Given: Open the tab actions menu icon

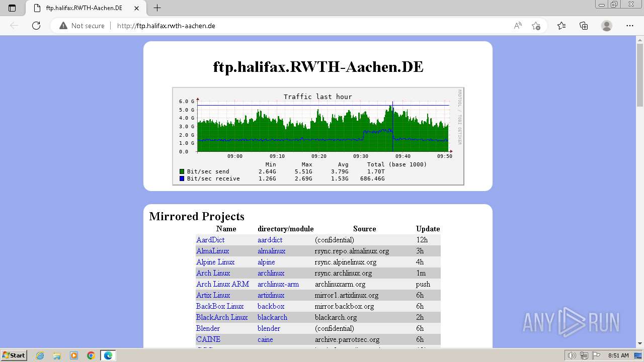Looking at the screenshot, I should pyautogui.click(x=12, y=8).
